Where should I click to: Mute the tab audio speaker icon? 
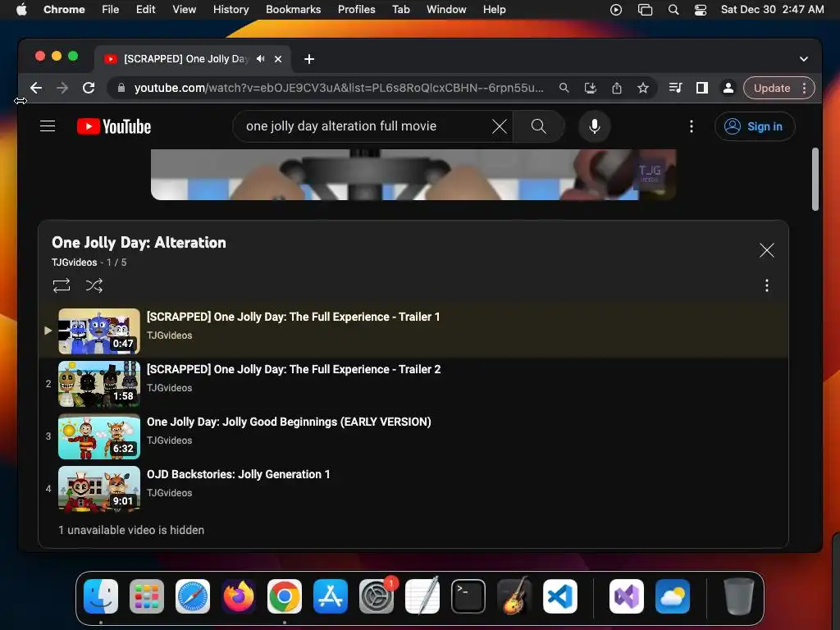coord(260,59)
